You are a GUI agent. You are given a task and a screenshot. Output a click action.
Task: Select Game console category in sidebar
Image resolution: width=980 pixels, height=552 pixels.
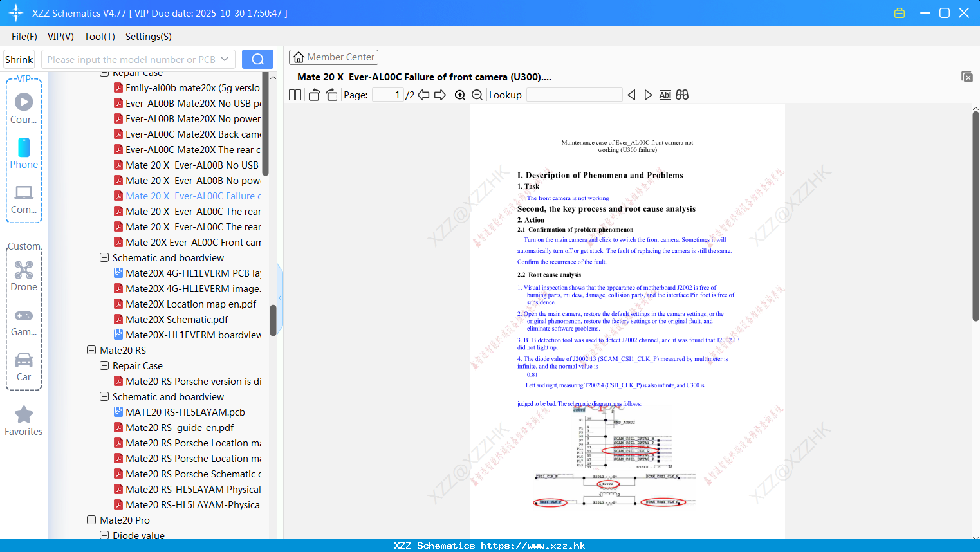click(24, 322)
